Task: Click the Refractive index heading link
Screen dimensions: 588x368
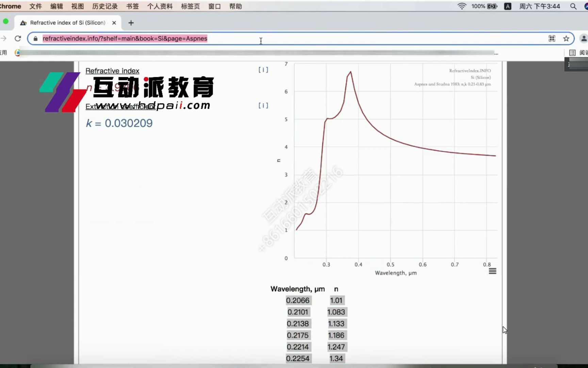Action: (112, 71)
